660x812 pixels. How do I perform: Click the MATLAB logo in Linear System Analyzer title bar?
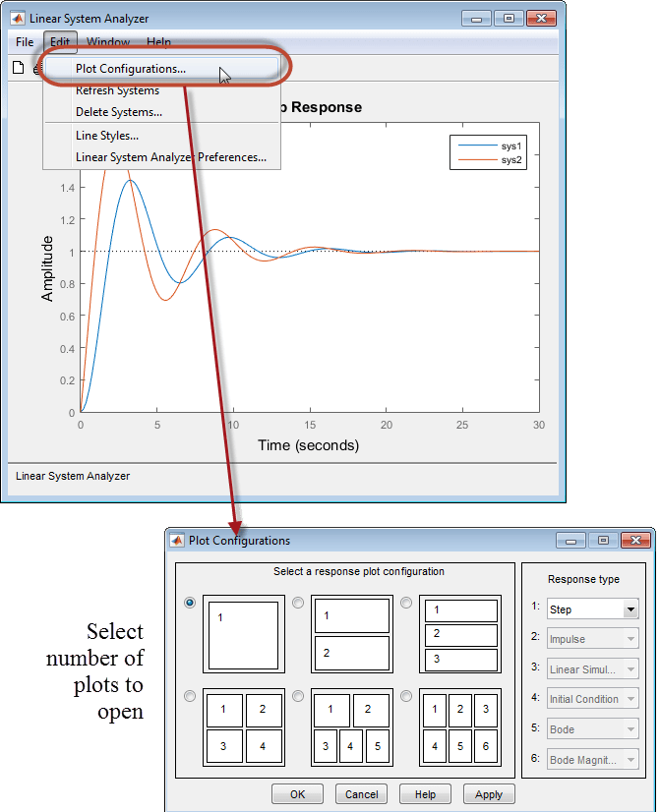click(x=18, y=18)
